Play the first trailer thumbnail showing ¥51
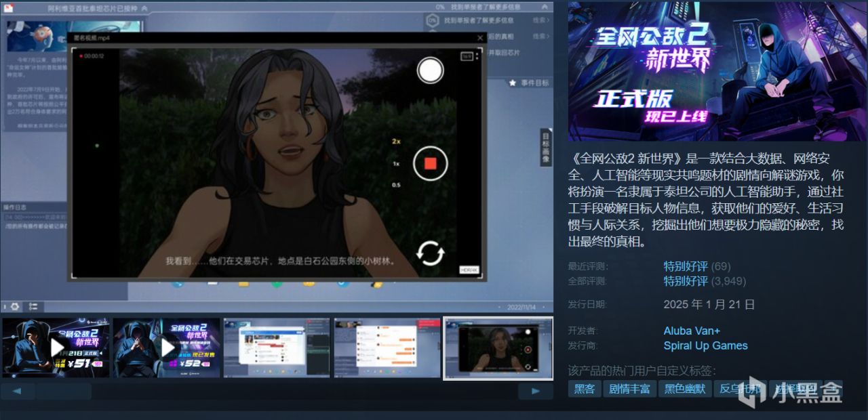Viewport: 868px width, 420px height. point(56,348)
